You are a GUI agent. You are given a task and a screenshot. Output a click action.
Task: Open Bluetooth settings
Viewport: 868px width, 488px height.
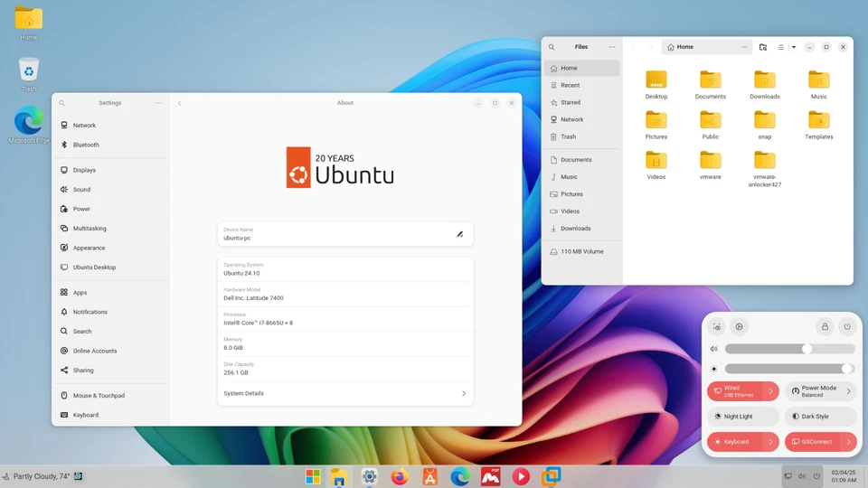[110, 145]
